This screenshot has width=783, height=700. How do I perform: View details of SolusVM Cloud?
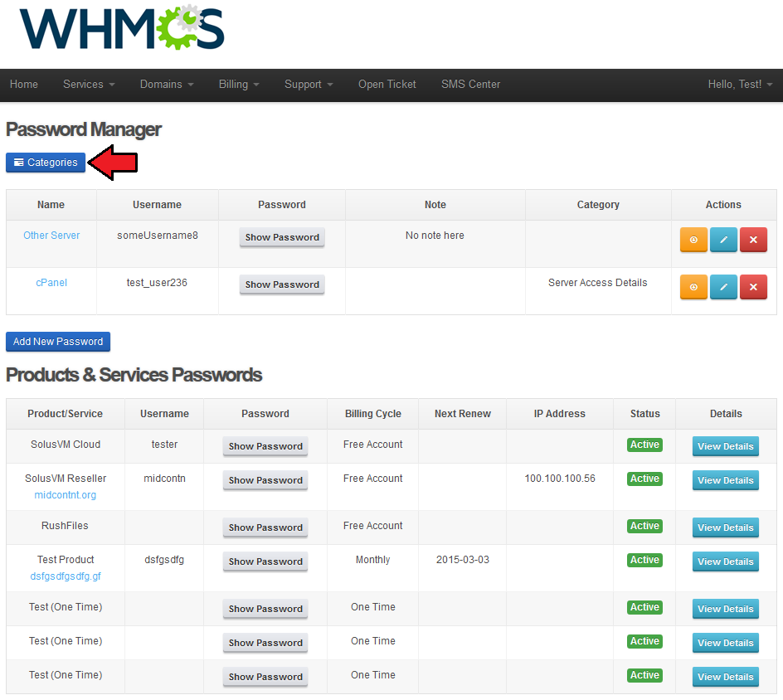click(726, 446)
